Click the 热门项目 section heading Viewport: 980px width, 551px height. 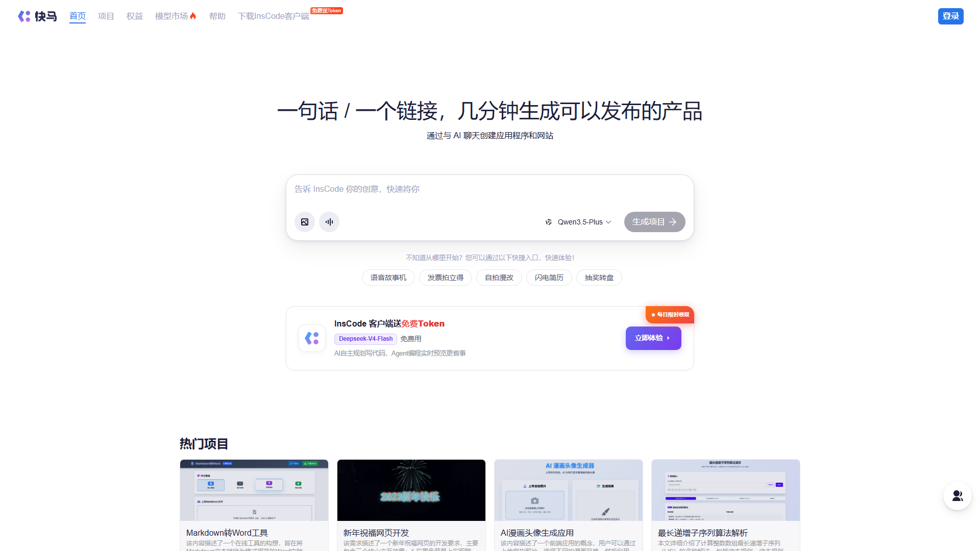tap(204, 444)
